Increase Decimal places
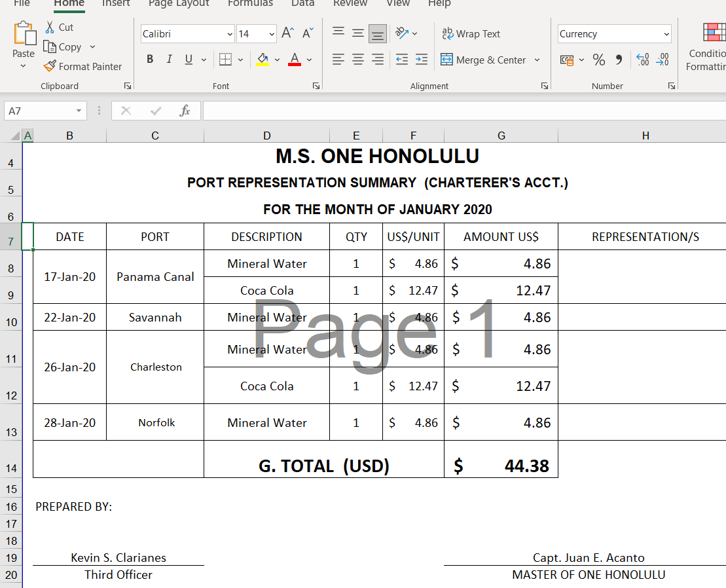The width and height of the screenshot is (726, 588). 643,60
